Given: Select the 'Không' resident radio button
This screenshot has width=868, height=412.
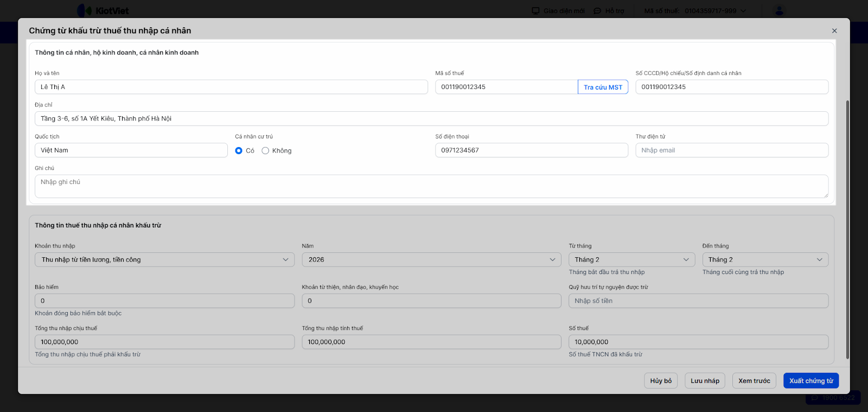Looking at the screenshot, I should tap(265, 151).
